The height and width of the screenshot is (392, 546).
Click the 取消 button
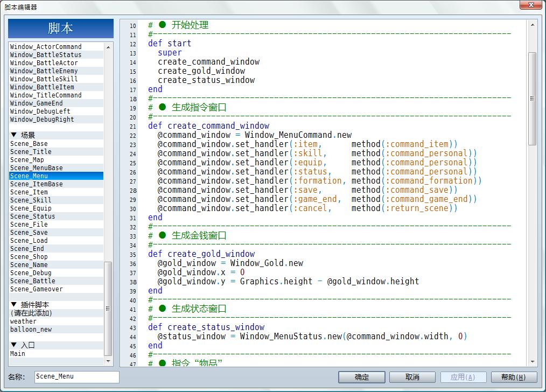tap(412, 377)
